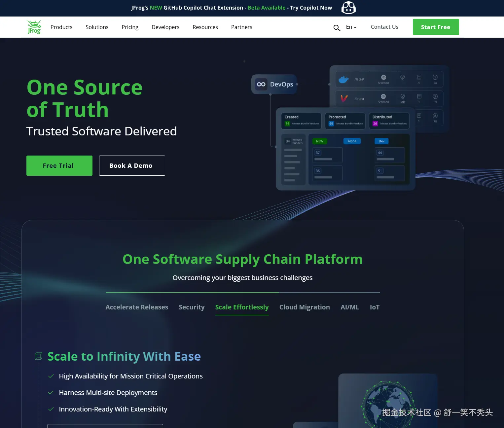Viewport: 504px width, 428px height.
Task: Click Try Copilot Now banner link
Action: point(311,8)
